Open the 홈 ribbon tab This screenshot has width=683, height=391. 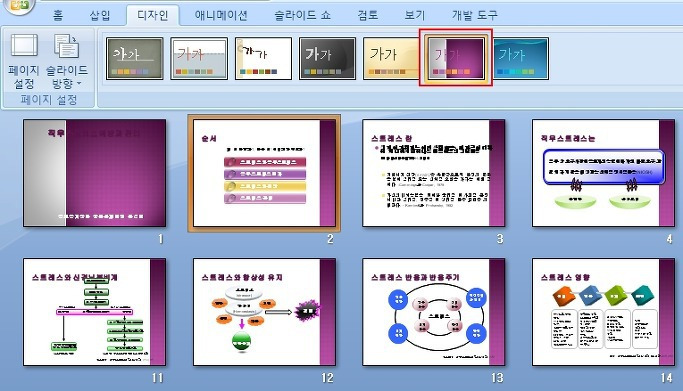point(58,15)
